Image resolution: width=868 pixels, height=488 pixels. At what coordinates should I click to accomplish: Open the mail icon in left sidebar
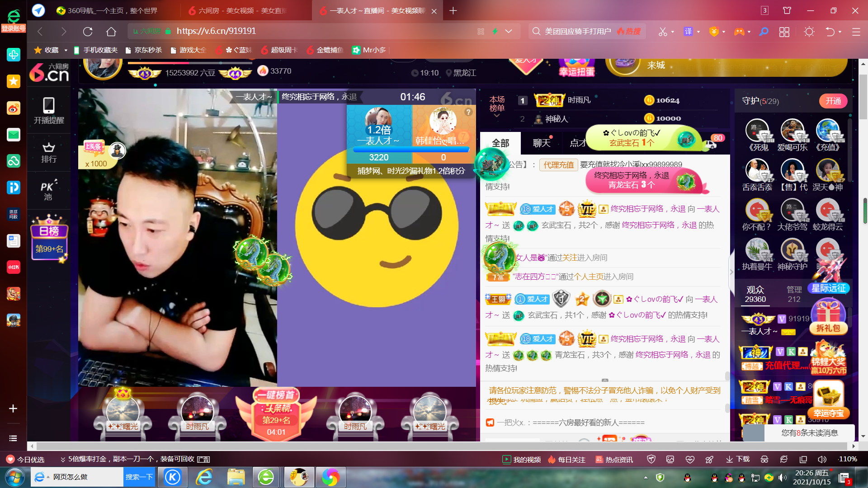coord(14,135)
